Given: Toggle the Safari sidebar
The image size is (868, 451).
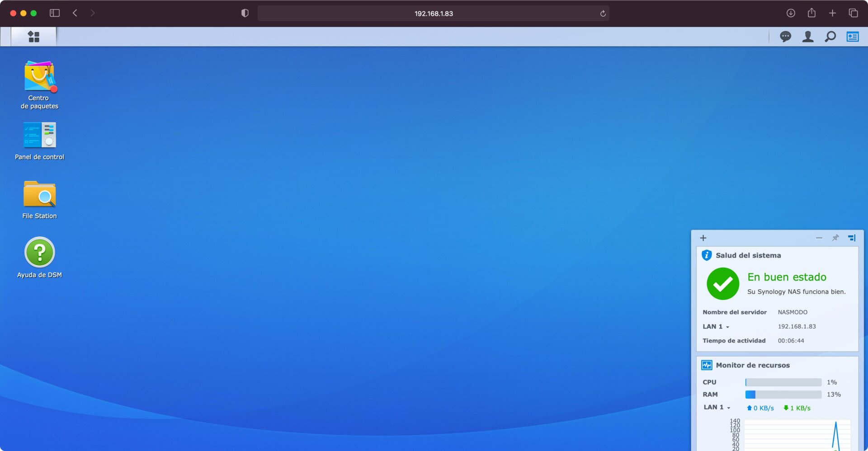Looking at the screenshot, I should [54, 13].
